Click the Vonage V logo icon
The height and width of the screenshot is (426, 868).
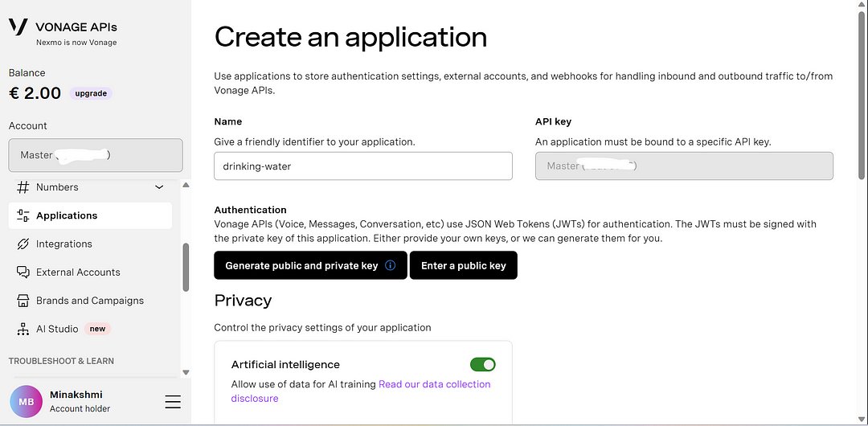[18, 27]
